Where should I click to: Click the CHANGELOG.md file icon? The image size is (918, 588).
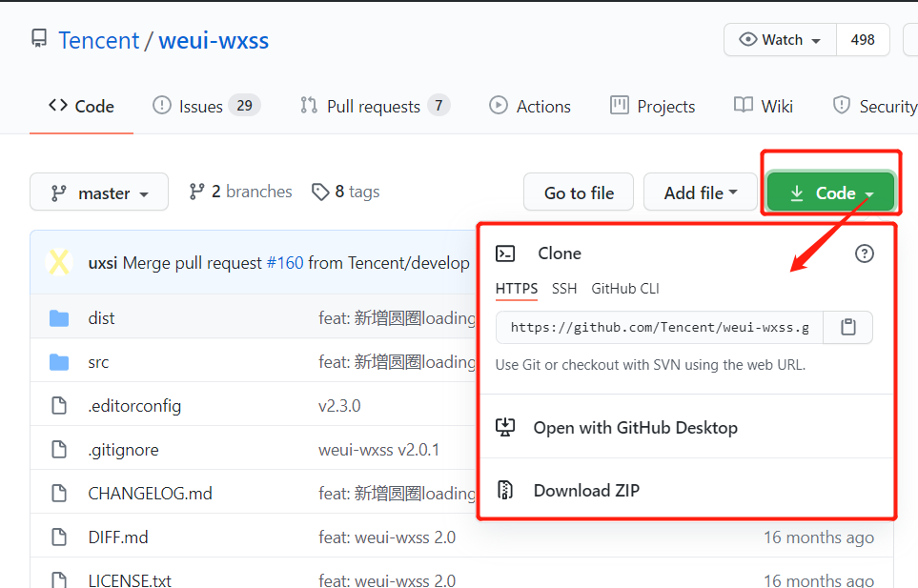pos(59,493)
